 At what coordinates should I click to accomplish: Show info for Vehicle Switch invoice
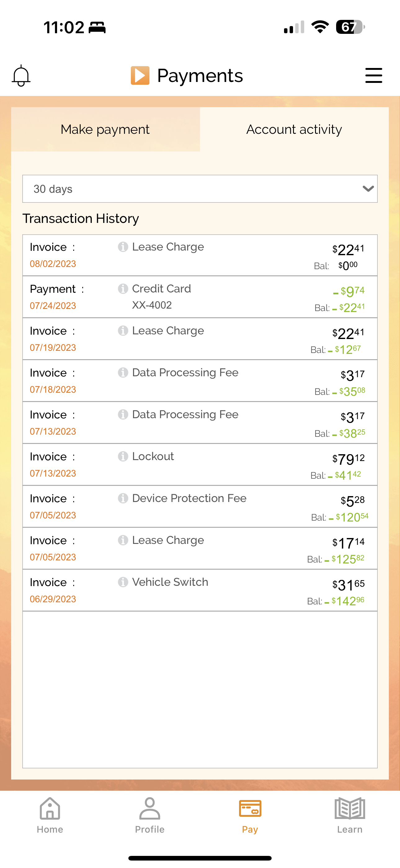[x=123, y=582]
